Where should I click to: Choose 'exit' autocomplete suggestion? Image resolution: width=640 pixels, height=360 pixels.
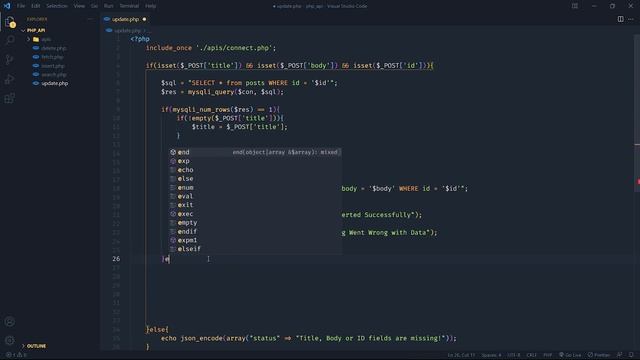point(255,205)
